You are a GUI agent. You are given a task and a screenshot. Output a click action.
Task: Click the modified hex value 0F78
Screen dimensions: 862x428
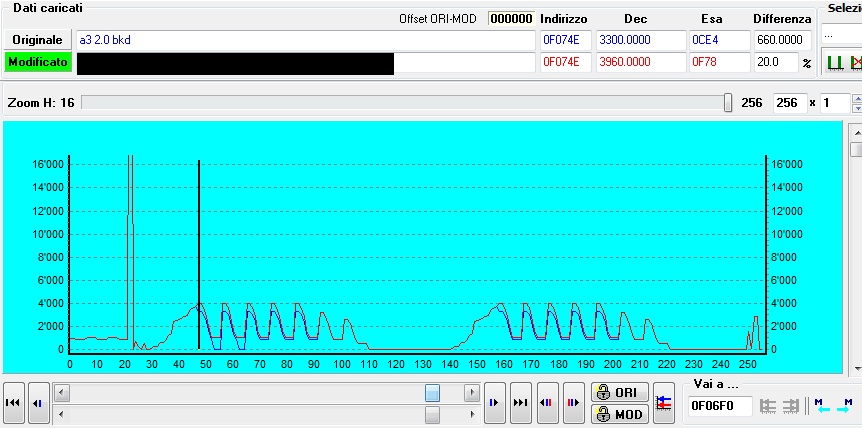point(720,62)
